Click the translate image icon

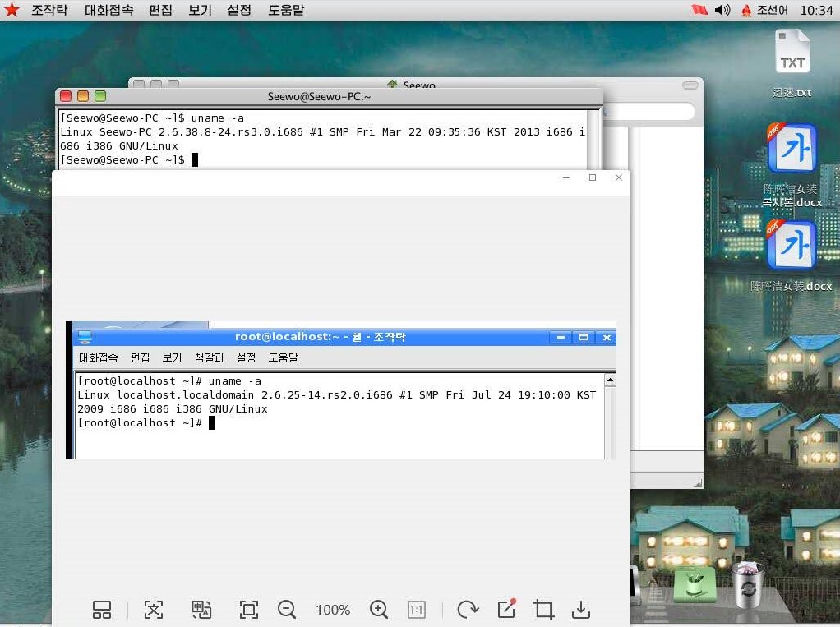[201, 609]
